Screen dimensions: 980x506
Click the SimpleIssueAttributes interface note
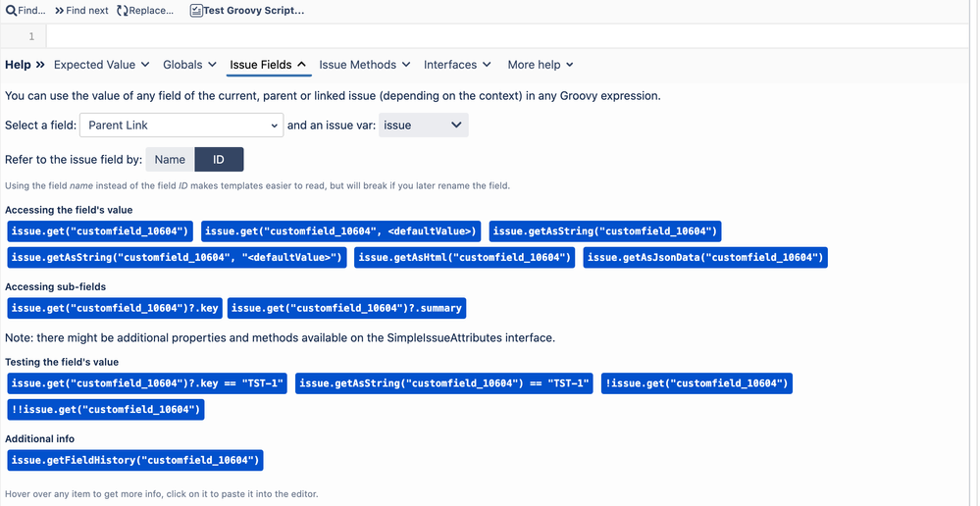pyautogui.click(x=280, y=338)
